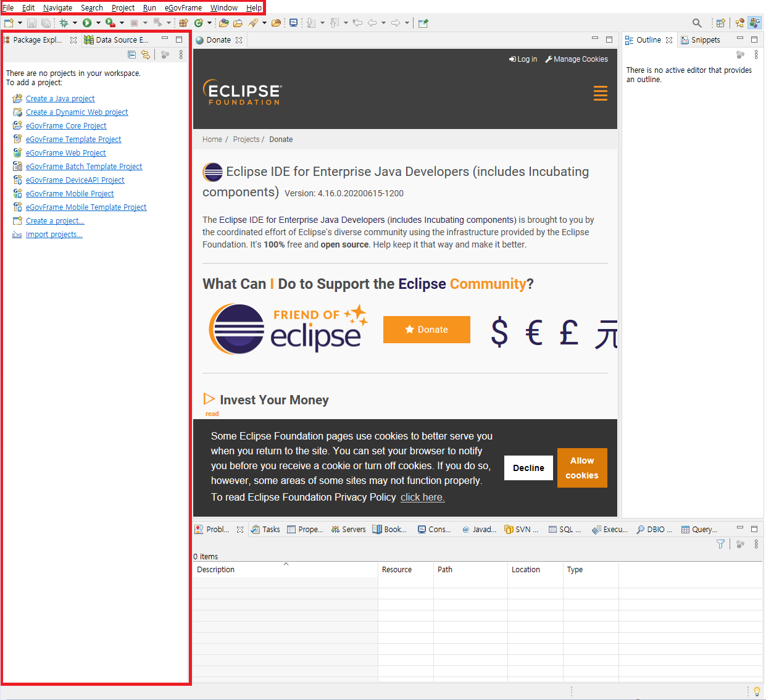Click the Open Perspective icon
This screenshot has width=766, height=700.
click(x=720, y=23)
